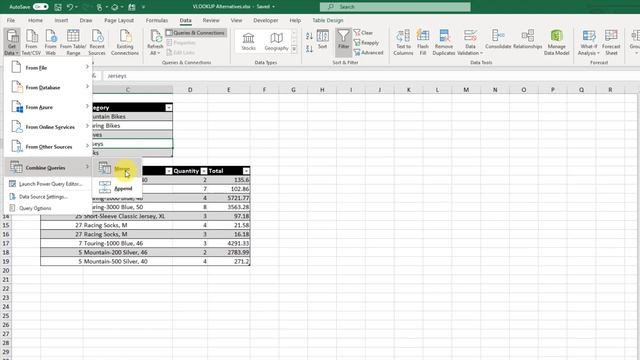Click Flash Fill
Image resolution: width=640 pixels, height=360 pixels.
(423, 42)
